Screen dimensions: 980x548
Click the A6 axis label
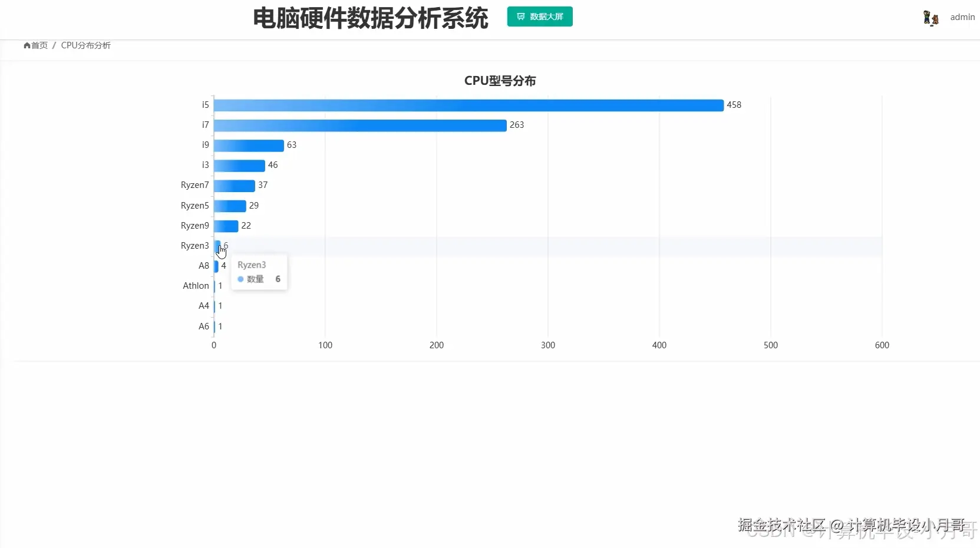[204, 326]
